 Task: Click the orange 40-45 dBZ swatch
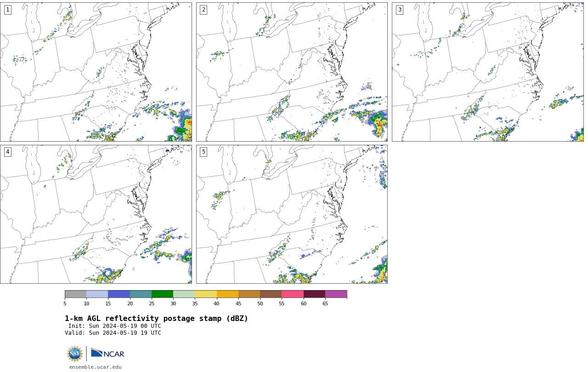[227, 294]
